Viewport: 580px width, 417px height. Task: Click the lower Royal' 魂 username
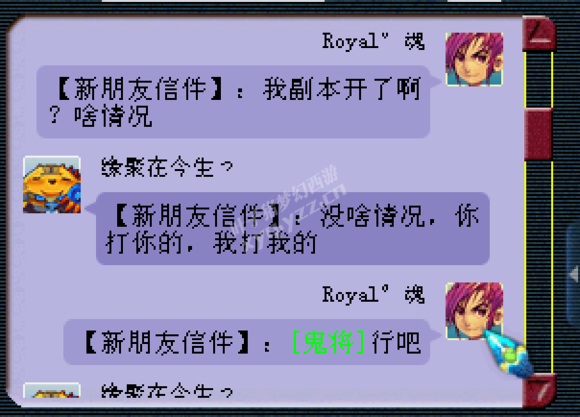click(x=373, y=295)
